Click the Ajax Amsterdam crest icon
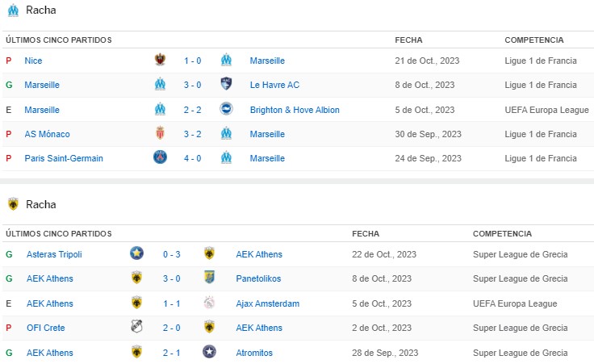 pos(210,303)
